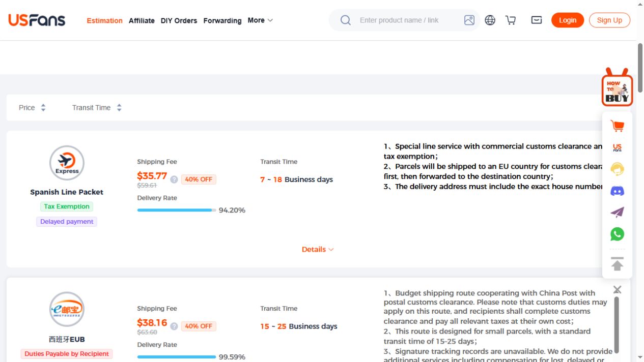Click the Sign Up button
Viewport: 644px width, 362px height.
click(x=609, y=20)
